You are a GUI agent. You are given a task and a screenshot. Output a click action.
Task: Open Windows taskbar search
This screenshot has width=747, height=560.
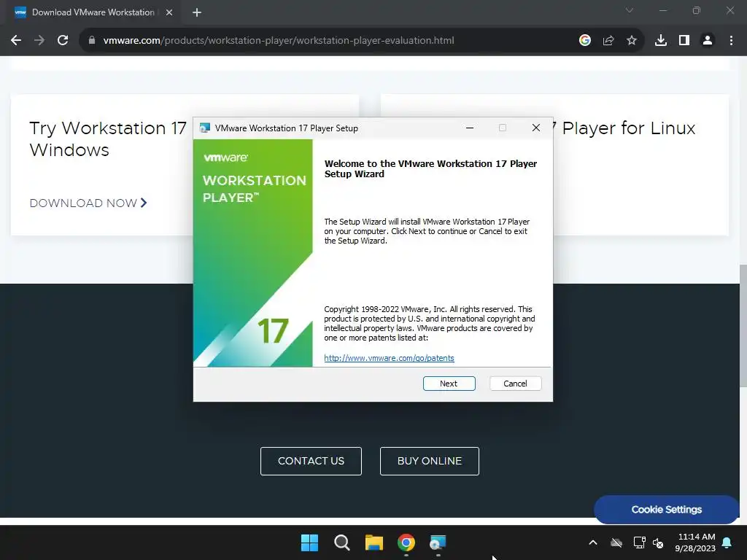342,542
